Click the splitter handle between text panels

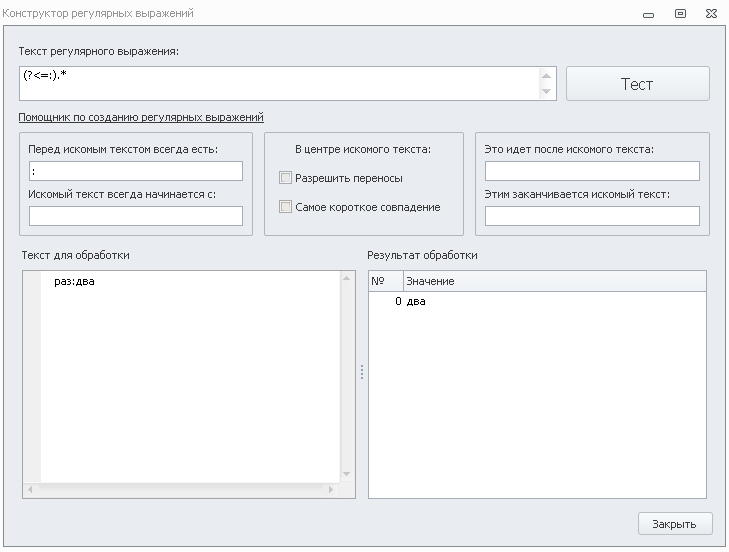point(362,372)
